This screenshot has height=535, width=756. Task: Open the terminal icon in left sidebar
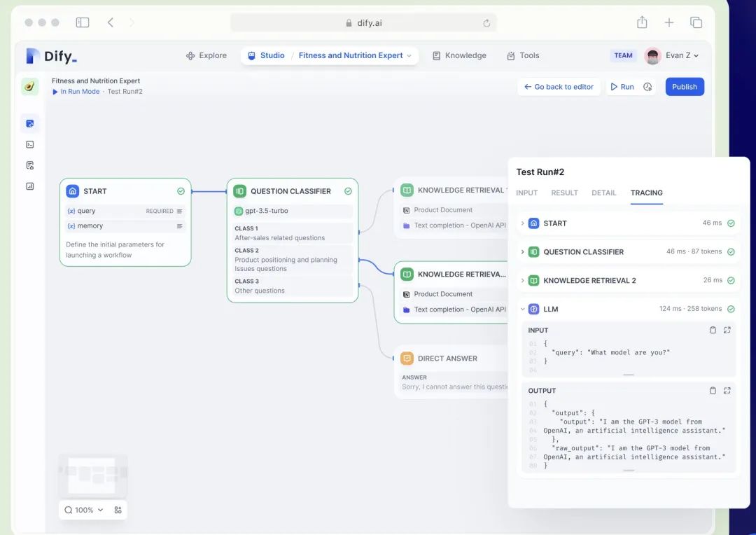point(29,144)
